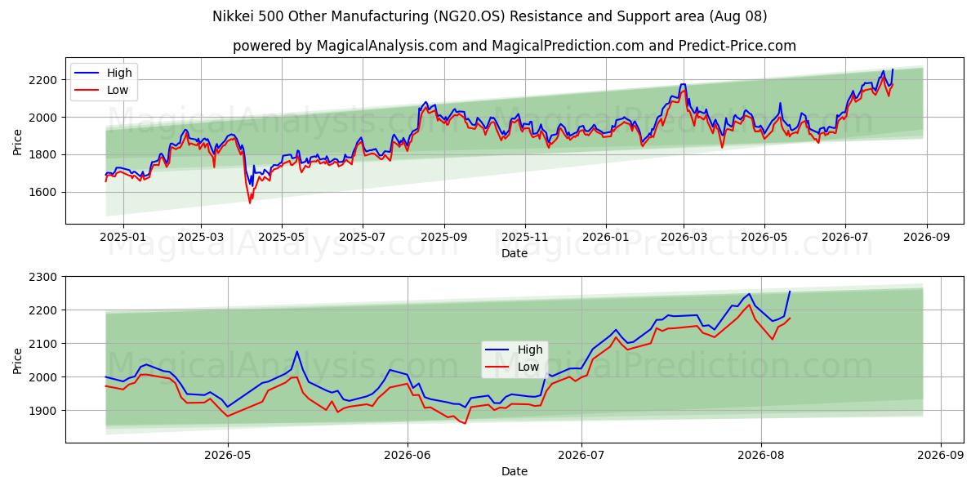Click the '2026-08' tick label on bottom chart
The height and width of the screenshot is (490, 980).
(761, 456)
